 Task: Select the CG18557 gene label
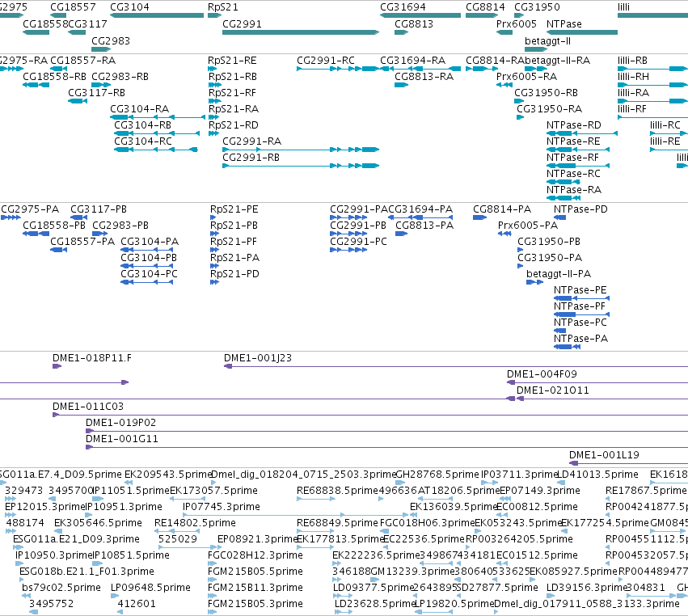pos(73,7)
